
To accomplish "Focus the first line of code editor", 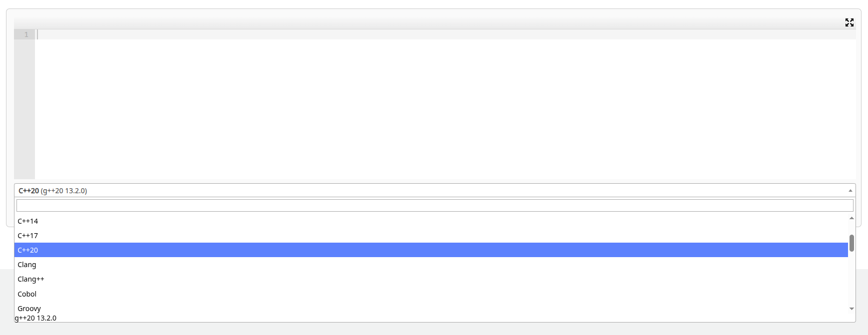I will click(x=445, y=34).
